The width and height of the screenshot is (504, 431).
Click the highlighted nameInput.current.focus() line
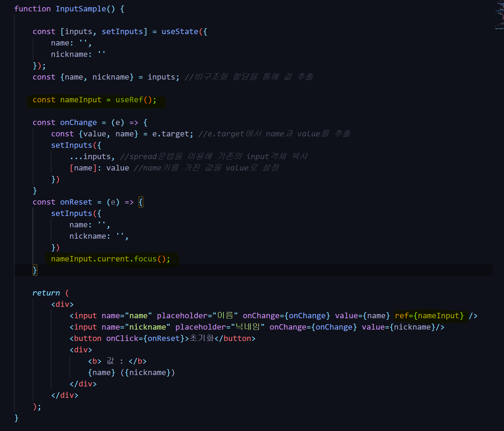pyautogui.click(x=110, y=259)
